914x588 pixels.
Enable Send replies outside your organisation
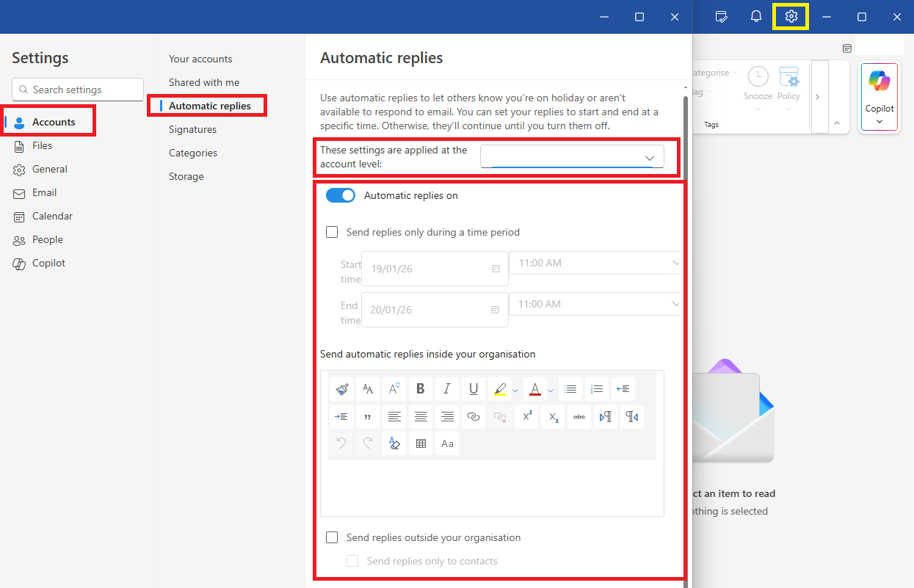click(332, 537)
